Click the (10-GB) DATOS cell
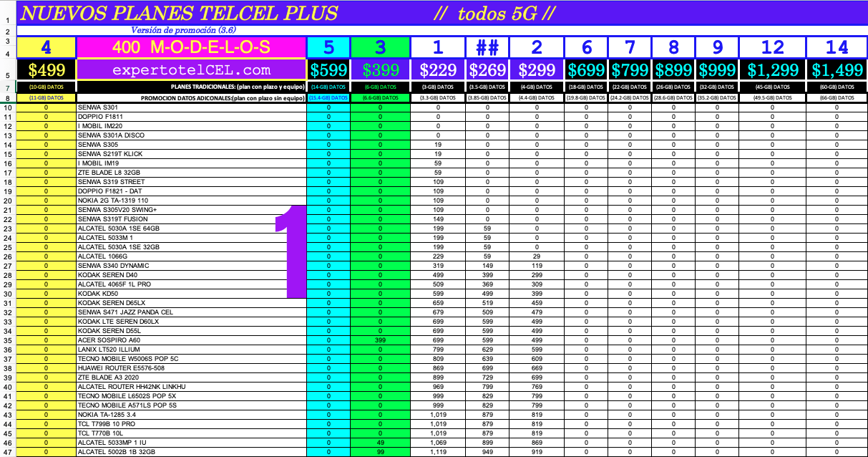The height and width of the screenshot is (457, 868). pyautogui.click(x=46, y=87)
